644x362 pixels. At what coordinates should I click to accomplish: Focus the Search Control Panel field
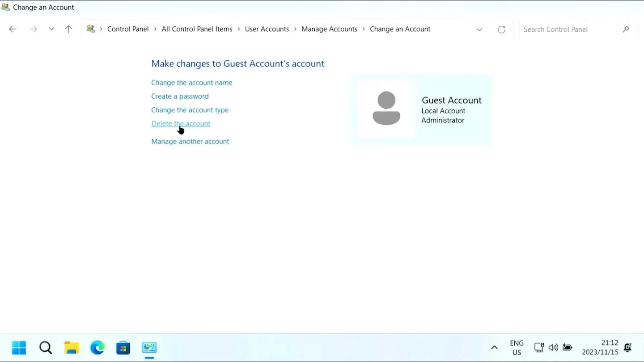(578, 29)
